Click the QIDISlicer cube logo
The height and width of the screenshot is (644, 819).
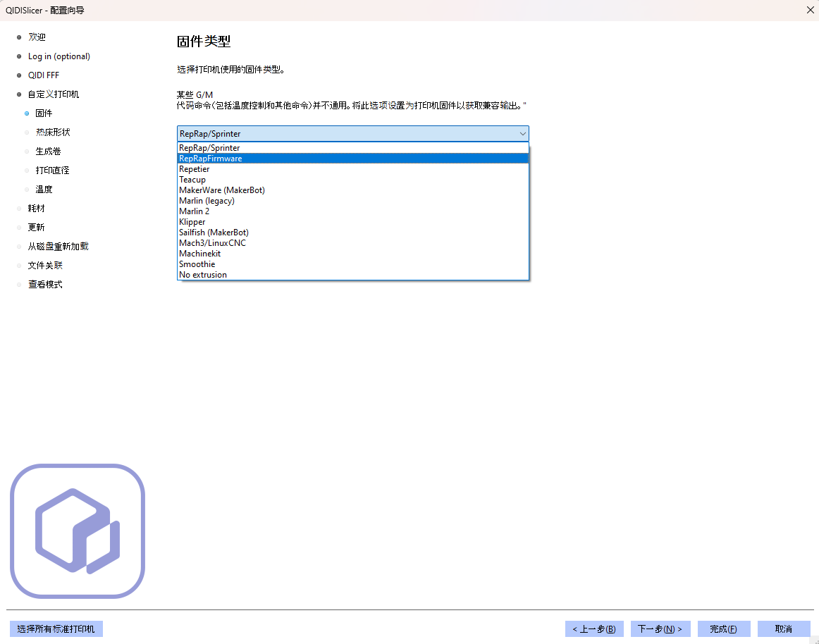(x=78, y=531)
